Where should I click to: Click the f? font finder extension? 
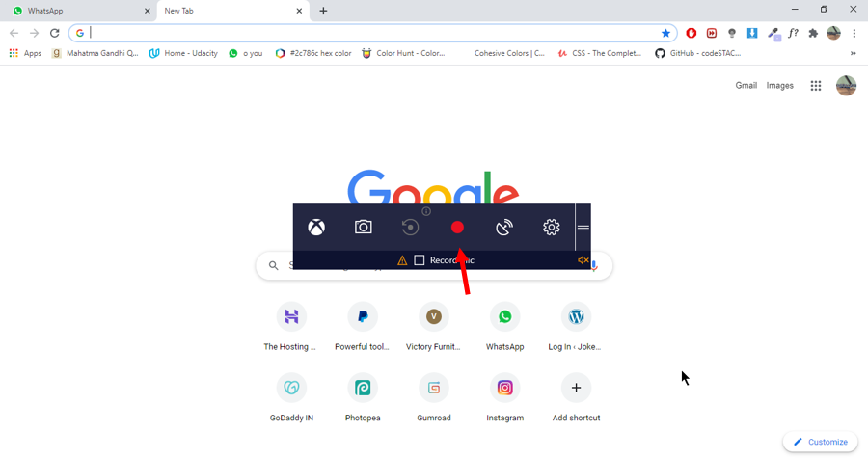pyautogui.click(x=794, y=33)
